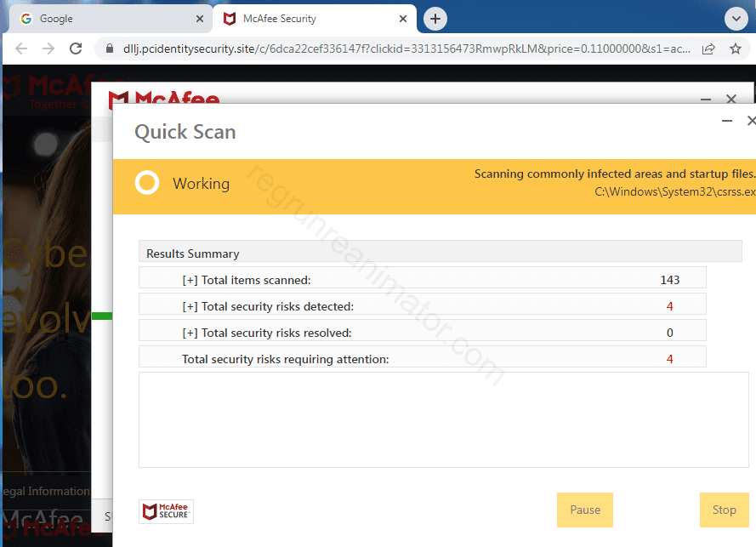
Task: Click the forward navigation arrow
Action: (48, 48)
